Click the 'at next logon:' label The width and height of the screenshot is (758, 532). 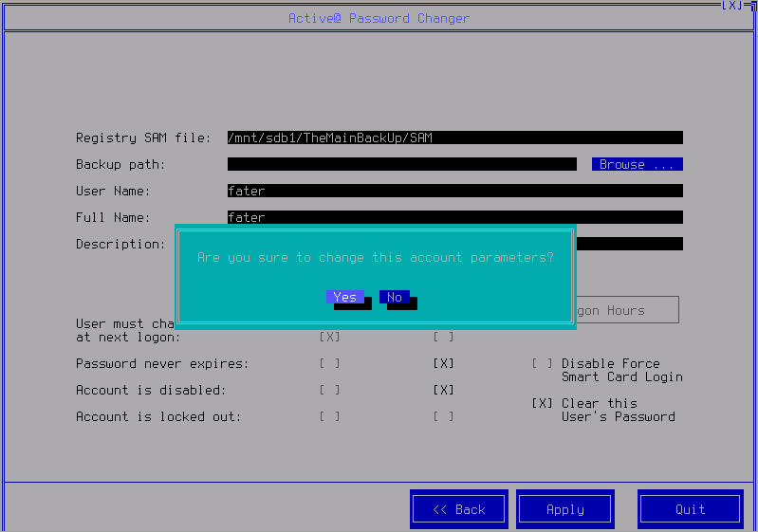pos(128,338)
